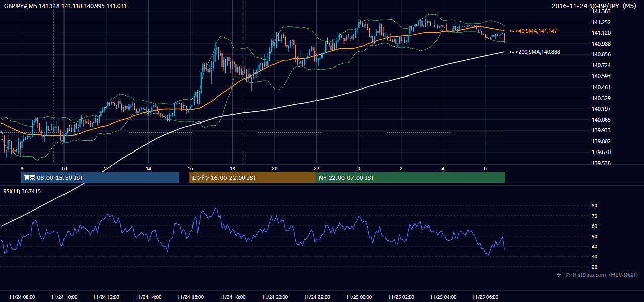Click the 11/24 22:00 time label
Image resolution: width=644 pixels, height=302 pixels.
point(316,297)
